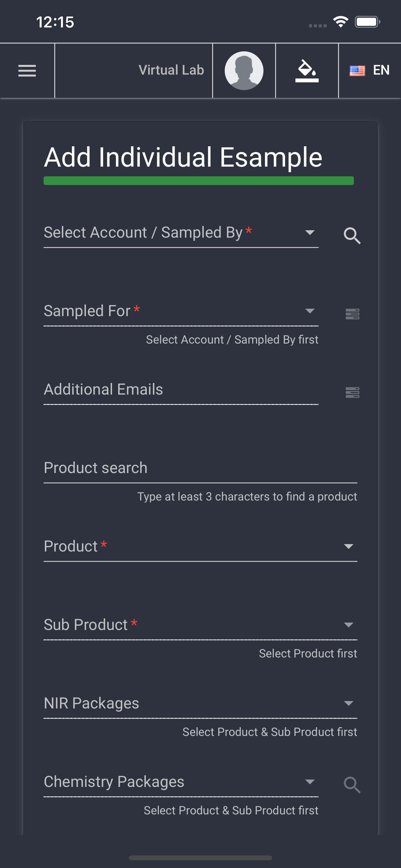Click the magnifier next to Chemistry Packages

pos(352,785)
